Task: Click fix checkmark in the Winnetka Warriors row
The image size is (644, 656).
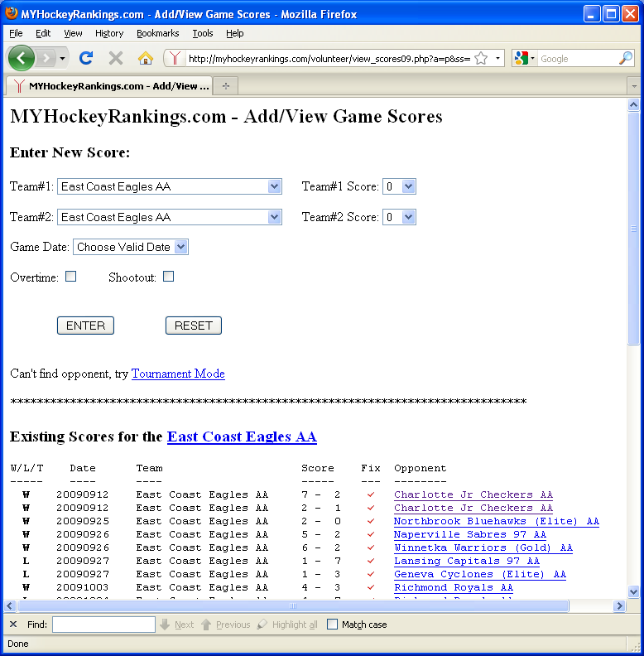Action: click(371, 547)
